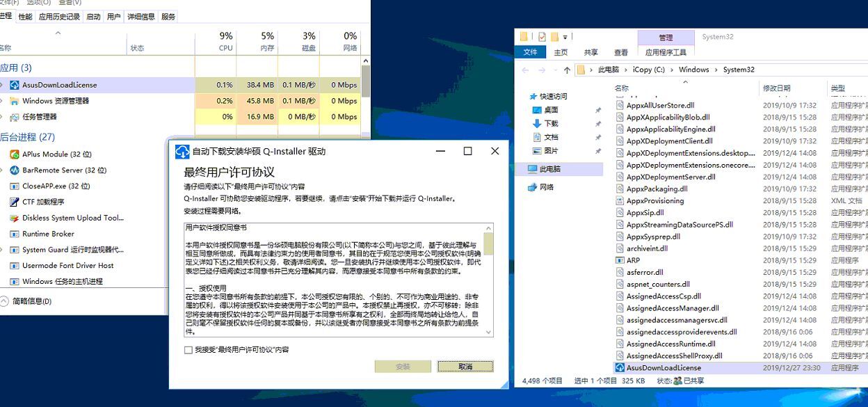Viewport: 868px width, 407px height.
Task: Click AsusDownLoadLicense icon in Task Manager
Action: pyautogui.click(x=15, y=85)
